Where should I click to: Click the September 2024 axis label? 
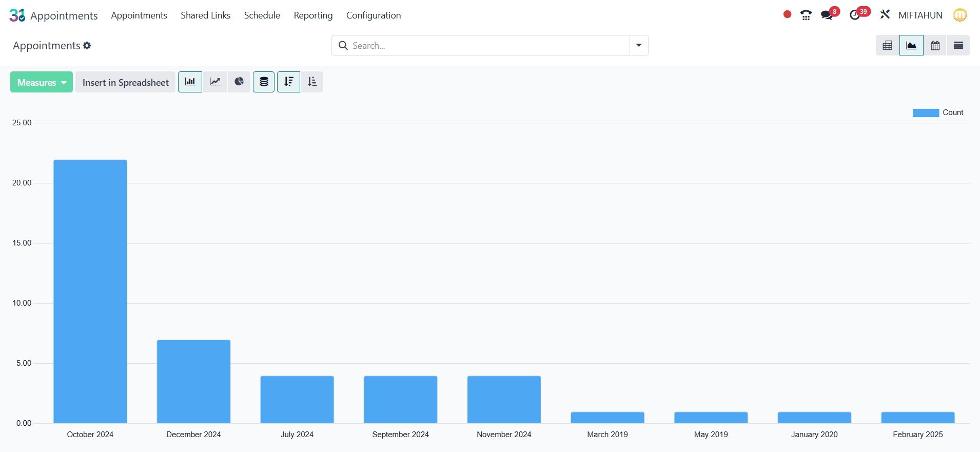pyautogui.click(x=401, y=435)
